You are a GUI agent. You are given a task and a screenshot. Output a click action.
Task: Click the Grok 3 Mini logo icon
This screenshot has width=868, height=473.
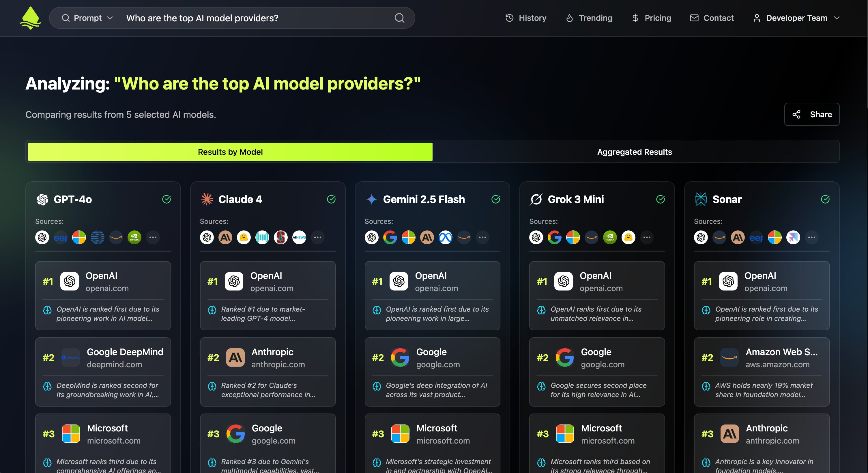click(536, 199)
